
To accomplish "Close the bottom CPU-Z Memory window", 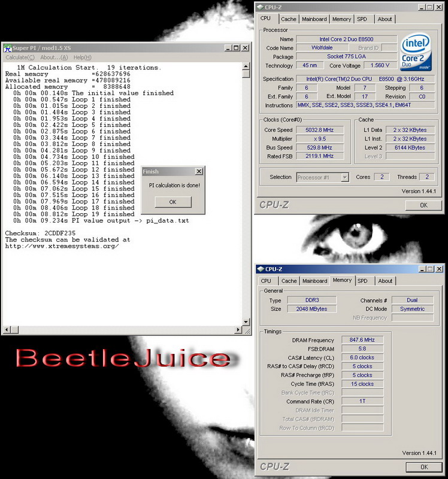I will click(439, 269).
